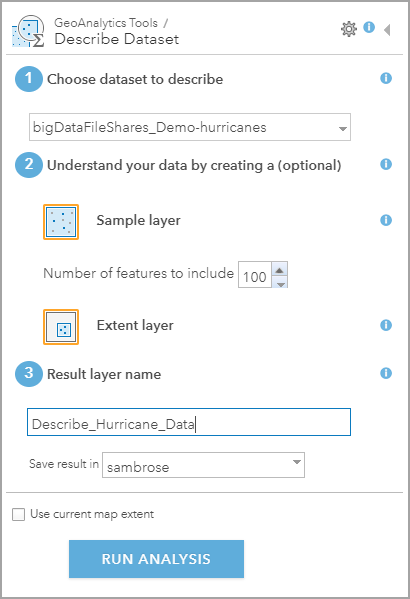This screenshot has height=599, width=410.
Task: Click the Choose dataset to describe heading
Action: pos(135,79)
